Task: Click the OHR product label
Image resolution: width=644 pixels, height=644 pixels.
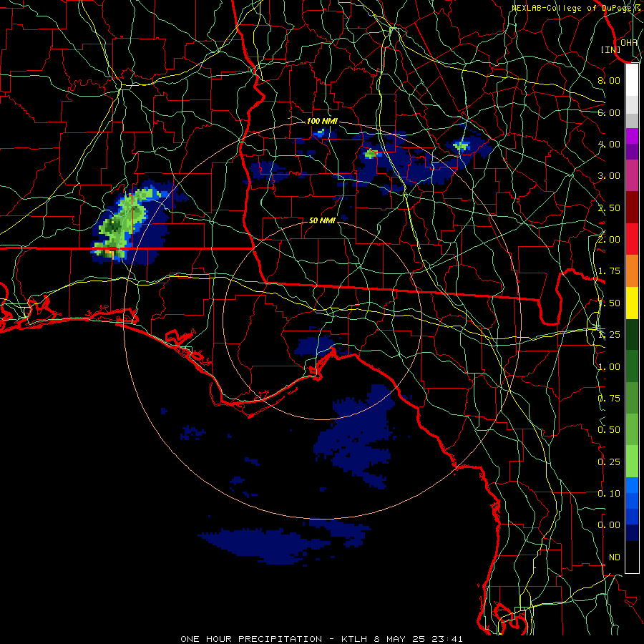Action: click(x=629, y=42)
